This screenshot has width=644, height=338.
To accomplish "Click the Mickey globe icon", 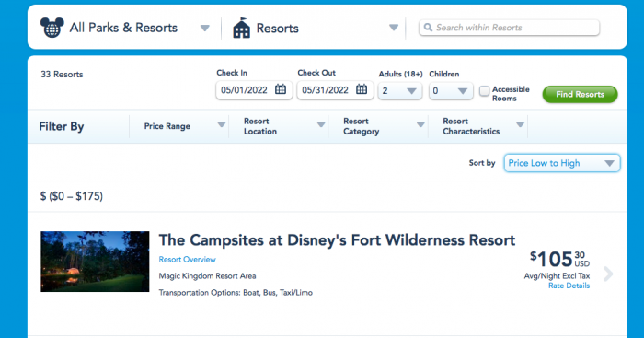I will tap(52, 28).
